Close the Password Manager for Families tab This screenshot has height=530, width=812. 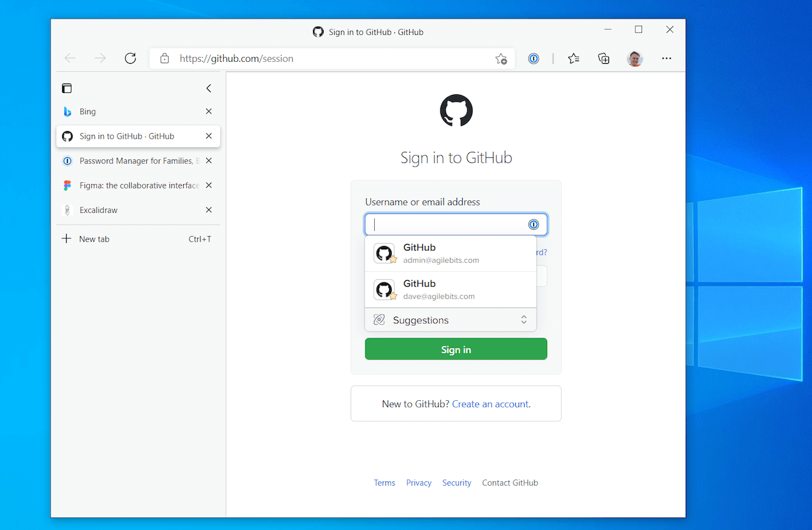click(209, 160)
